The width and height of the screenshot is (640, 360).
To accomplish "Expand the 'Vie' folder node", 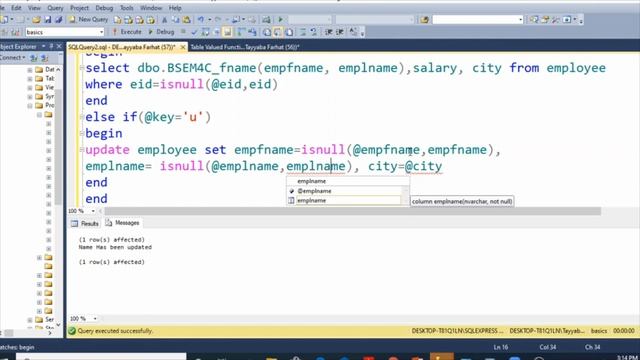I will pyautogui.click(x=30, y=88).
